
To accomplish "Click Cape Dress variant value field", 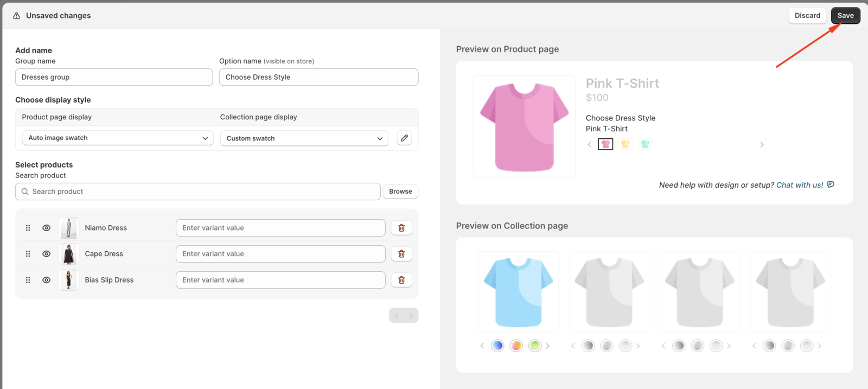I will tap(280, 254).
